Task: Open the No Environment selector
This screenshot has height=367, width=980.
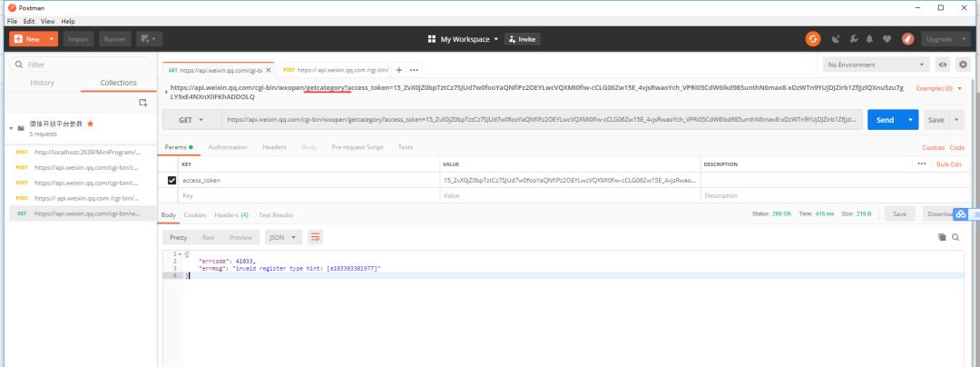Action: pos(877,64)
